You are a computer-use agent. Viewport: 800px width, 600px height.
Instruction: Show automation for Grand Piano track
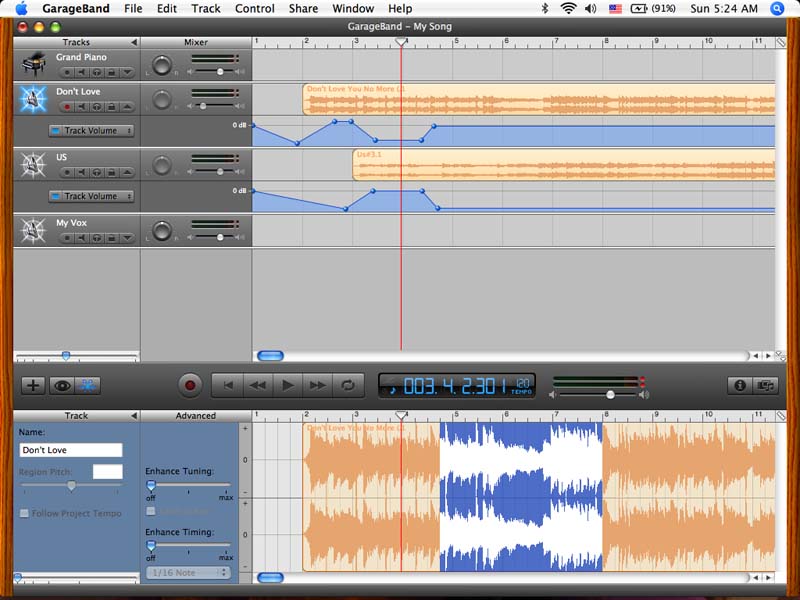(127, 72)
